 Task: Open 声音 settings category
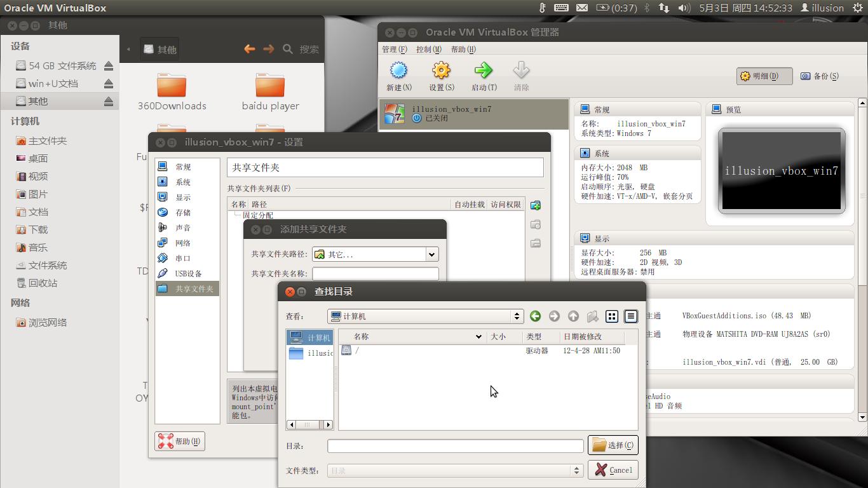187,227
